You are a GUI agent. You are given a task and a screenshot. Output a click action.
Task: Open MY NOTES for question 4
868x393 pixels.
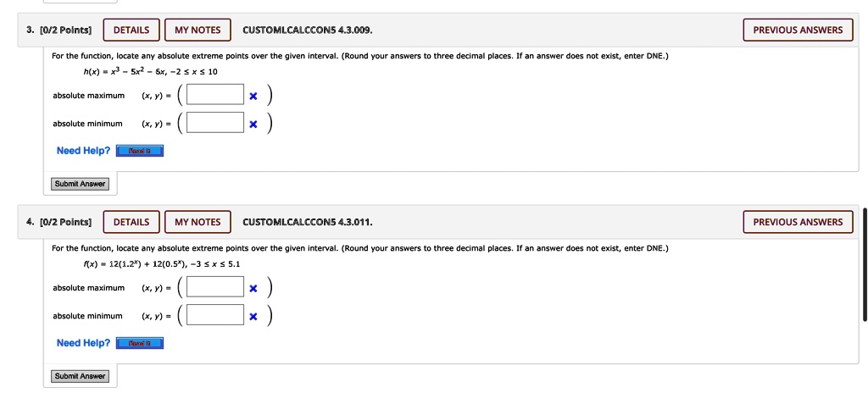198,222
